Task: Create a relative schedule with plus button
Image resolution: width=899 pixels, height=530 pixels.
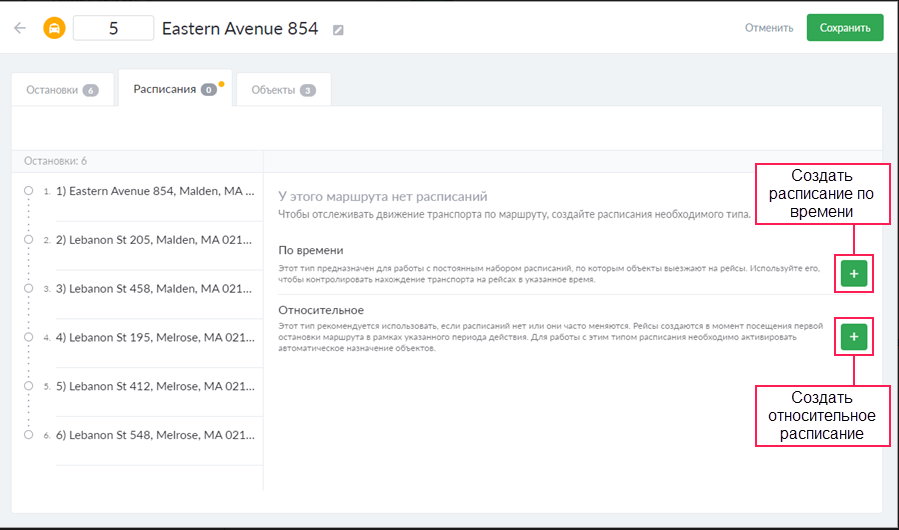Action: (853, 338)
